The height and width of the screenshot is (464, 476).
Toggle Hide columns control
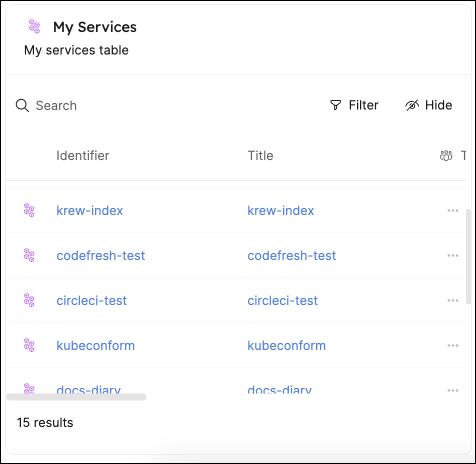click(429, 105)
